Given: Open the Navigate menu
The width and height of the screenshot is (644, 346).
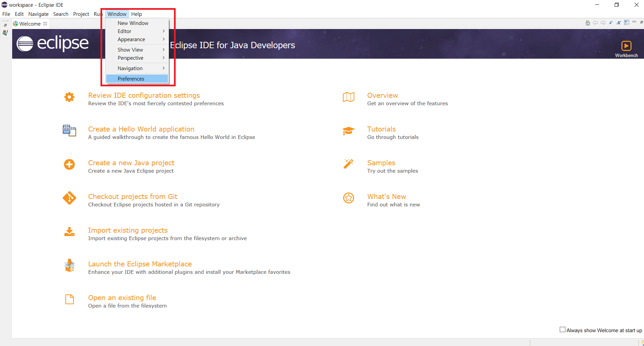Looking at the screenshot, I should [x=38, y=14].
